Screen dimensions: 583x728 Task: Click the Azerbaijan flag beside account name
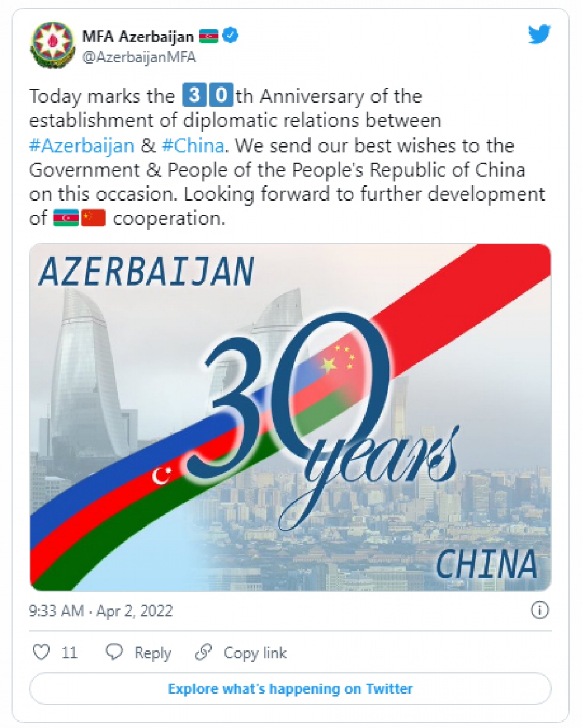click(208, 36)
